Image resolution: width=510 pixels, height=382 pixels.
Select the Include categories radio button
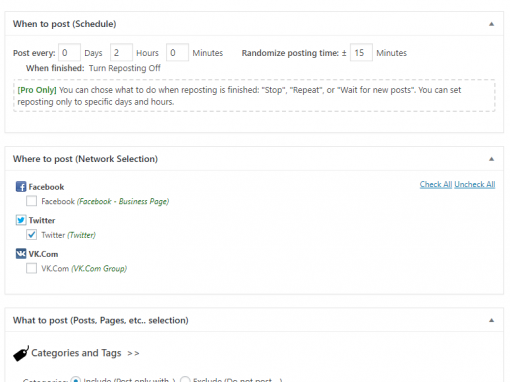click(x=76, y=380)
